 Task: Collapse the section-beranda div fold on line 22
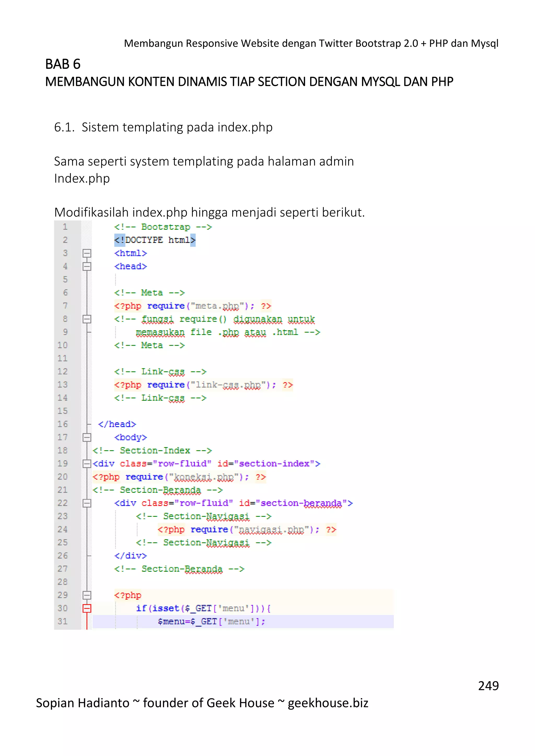coord(87,503)
